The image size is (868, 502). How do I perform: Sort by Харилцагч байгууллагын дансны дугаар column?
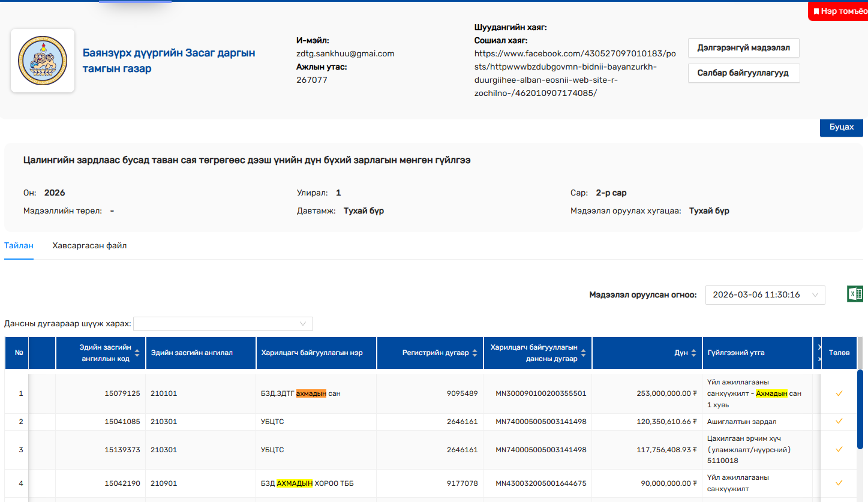tap(582, 353)
